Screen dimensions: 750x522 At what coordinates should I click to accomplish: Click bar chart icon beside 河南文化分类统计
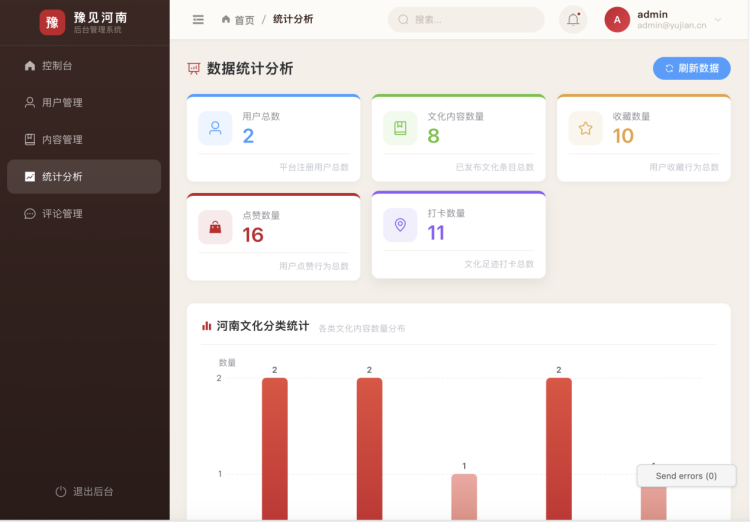coord(207,326)
